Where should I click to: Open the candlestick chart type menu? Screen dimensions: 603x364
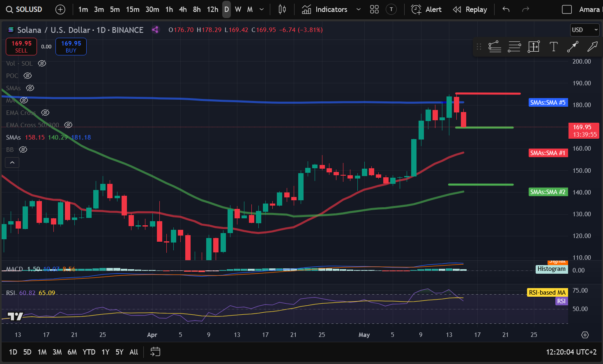click(x=282, y=9)
